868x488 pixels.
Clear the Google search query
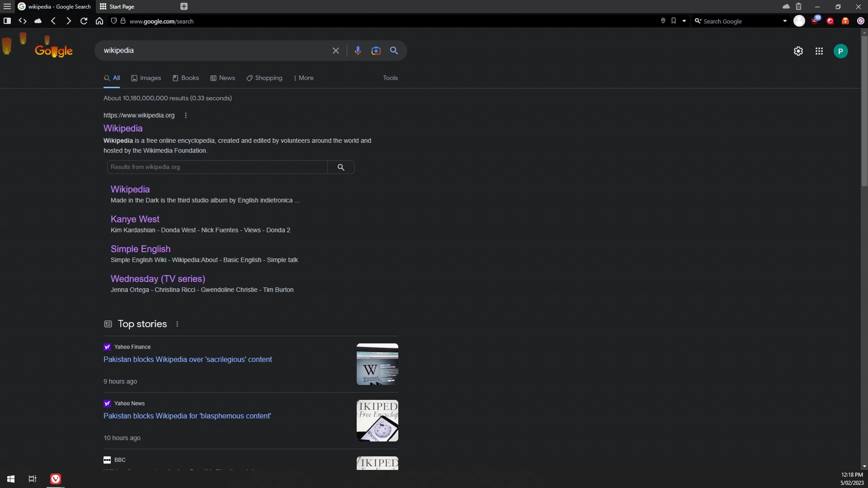click(x=336, y=51)
